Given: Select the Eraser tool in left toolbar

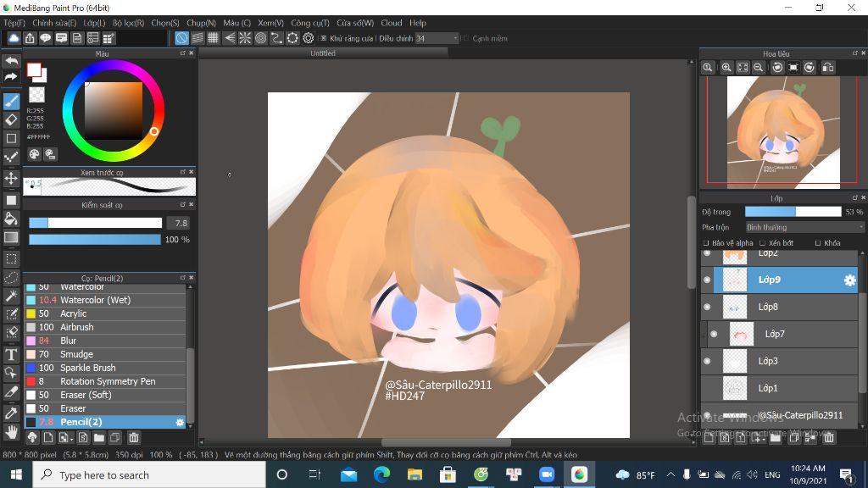Looking at the screenshot, I should tap(11, 119).
